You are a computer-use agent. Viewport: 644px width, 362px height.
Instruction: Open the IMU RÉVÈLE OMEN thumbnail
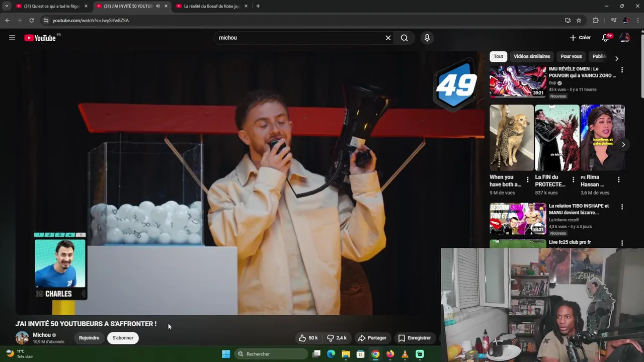tap(518, 81)
